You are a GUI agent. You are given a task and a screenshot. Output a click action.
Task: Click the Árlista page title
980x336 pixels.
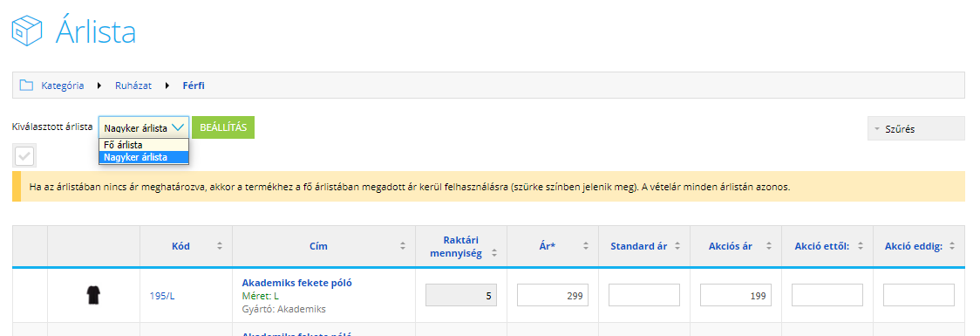pos(95,31)
